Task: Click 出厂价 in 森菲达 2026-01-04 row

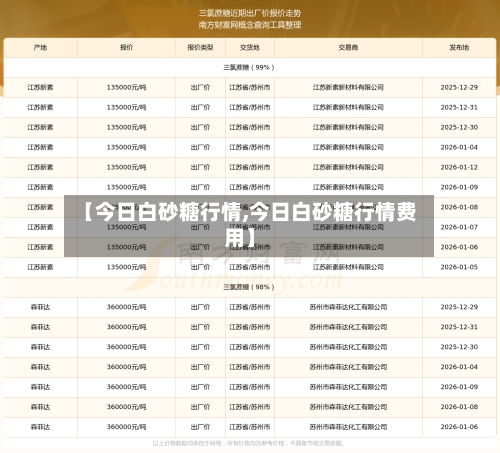Action: [x=200, y=367]
